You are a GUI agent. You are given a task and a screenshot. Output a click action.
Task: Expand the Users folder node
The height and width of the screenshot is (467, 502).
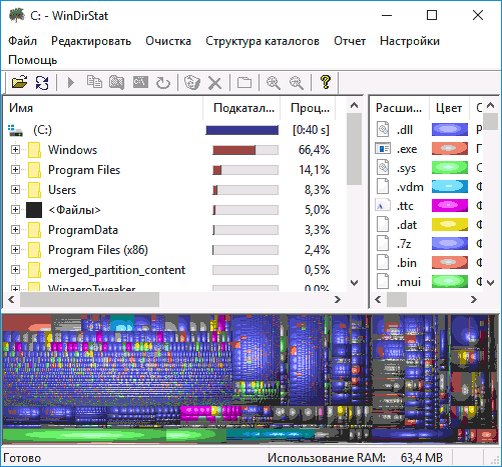point(15,189)
